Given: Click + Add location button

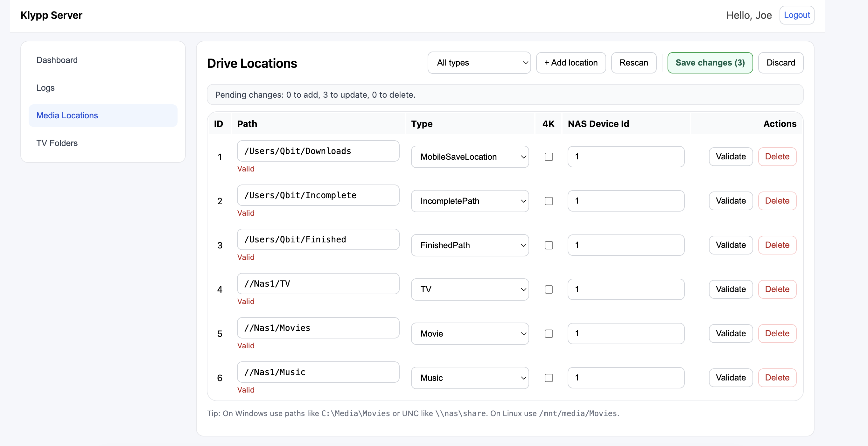Looking at the screenshot, I should [x=571, y=63].
